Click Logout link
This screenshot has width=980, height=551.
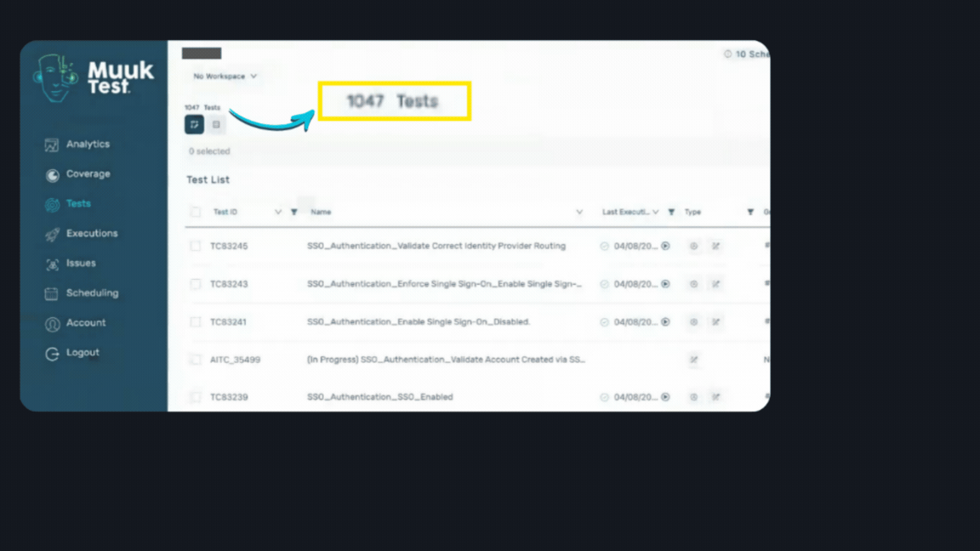[x=83, y=353]
